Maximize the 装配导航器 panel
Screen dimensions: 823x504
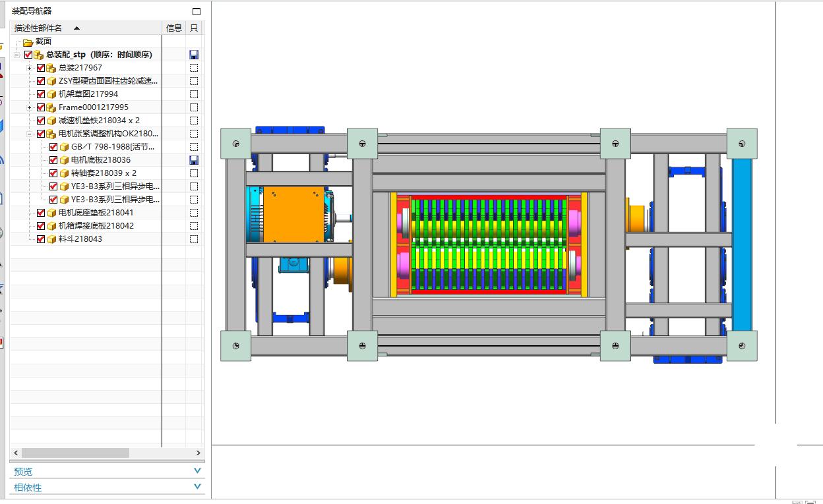click(x=196, y=11)
